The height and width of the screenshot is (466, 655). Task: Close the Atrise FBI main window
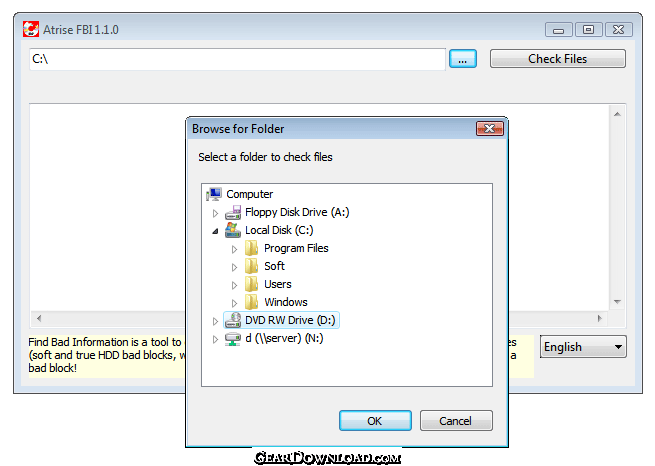tap(619, 30)
